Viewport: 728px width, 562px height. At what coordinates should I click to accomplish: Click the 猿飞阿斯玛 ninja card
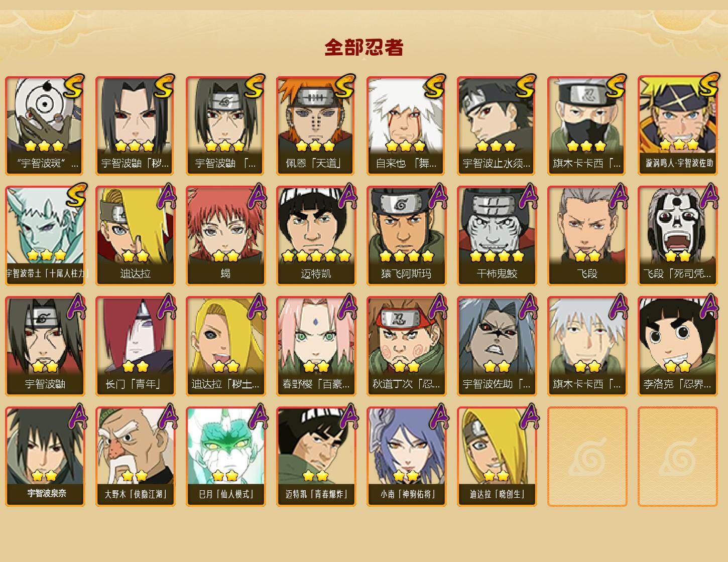[406, 236]
